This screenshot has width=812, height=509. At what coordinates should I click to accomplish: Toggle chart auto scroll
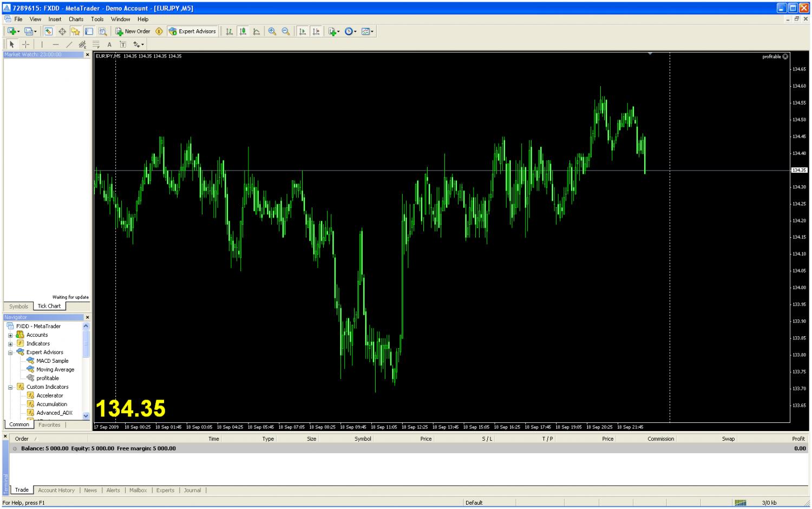click(x=303, y=31)
